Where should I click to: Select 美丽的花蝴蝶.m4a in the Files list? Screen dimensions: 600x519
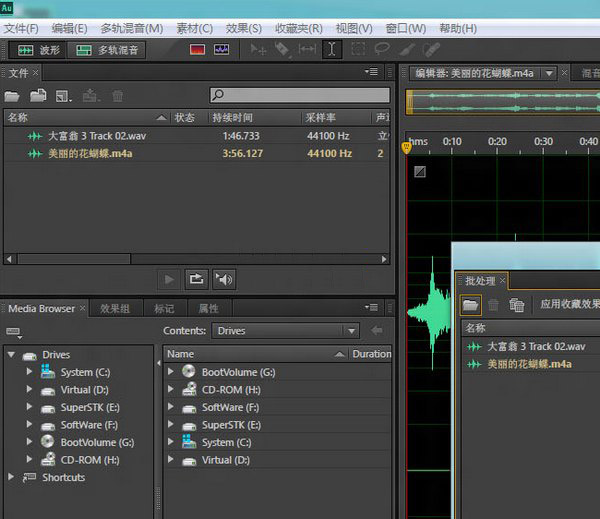[90, 154]
